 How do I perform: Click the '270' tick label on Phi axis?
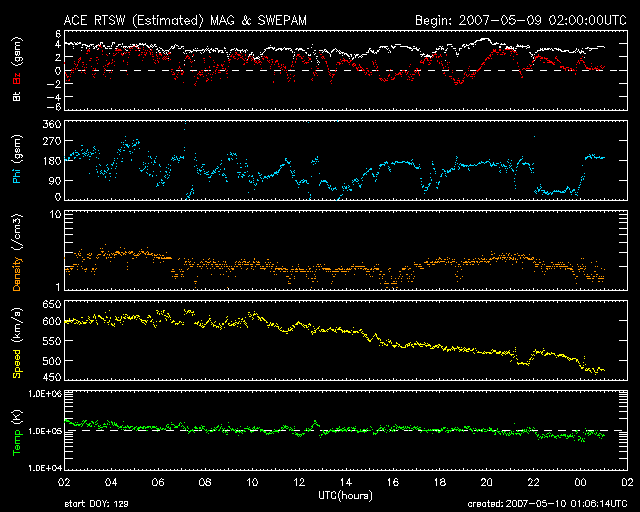coord(52,142)
